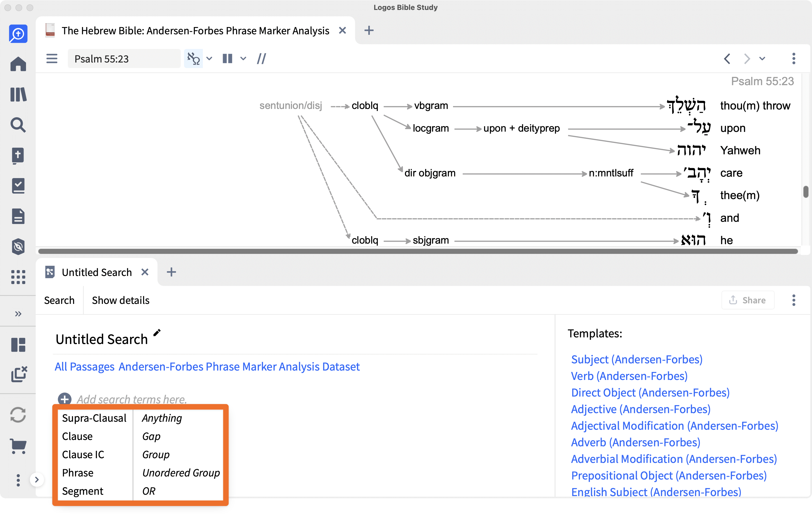Choose Phrase from the term menu
Viewport: 812px width, 516px height.
[77, 473]
